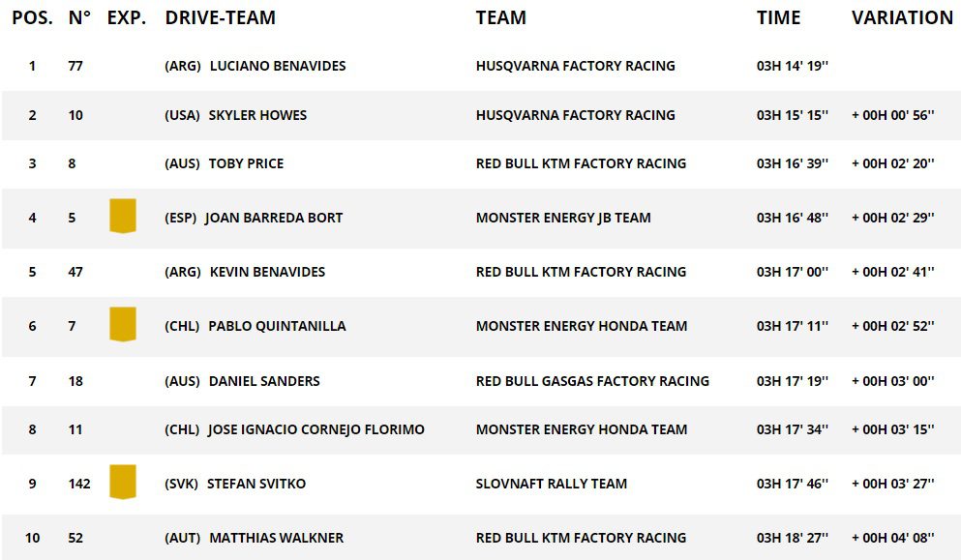Click the yellow badge beside Stefan Svitko

122,482
